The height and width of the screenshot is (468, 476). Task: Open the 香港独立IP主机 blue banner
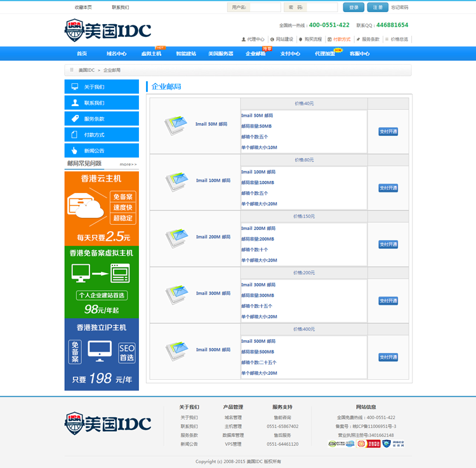coord(102,354)
